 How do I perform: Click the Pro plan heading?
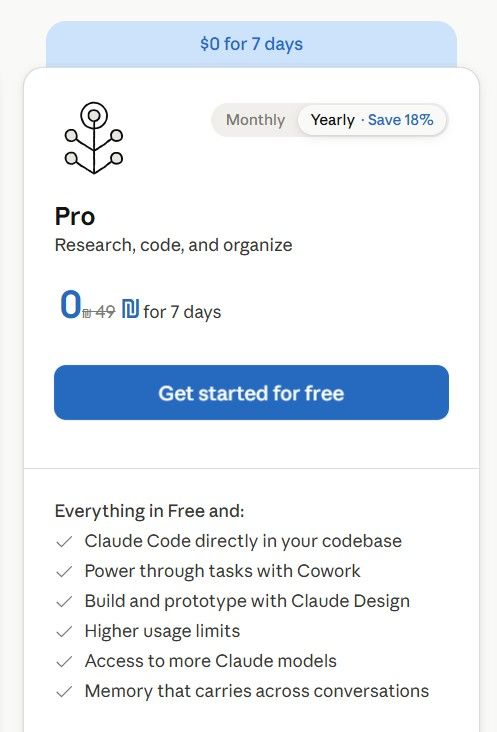75,216
